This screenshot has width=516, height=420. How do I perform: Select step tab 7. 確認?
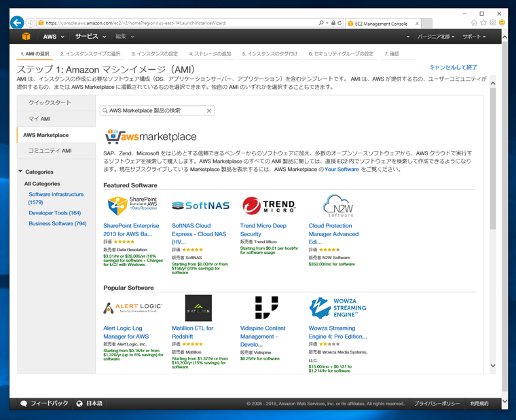click(x=392, y=54)
